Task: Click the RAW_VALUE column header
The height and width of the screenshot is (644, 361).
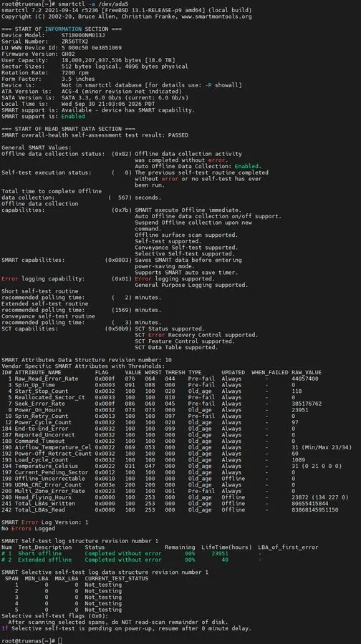Action: [307, 373]
